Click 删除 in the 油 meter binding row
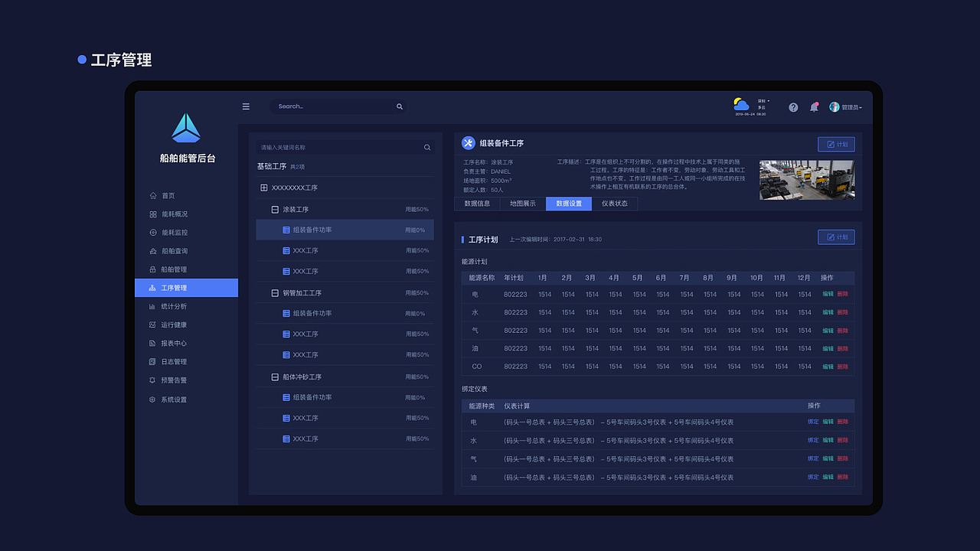Viewport: 980px width, 551px height. [842, 477]
